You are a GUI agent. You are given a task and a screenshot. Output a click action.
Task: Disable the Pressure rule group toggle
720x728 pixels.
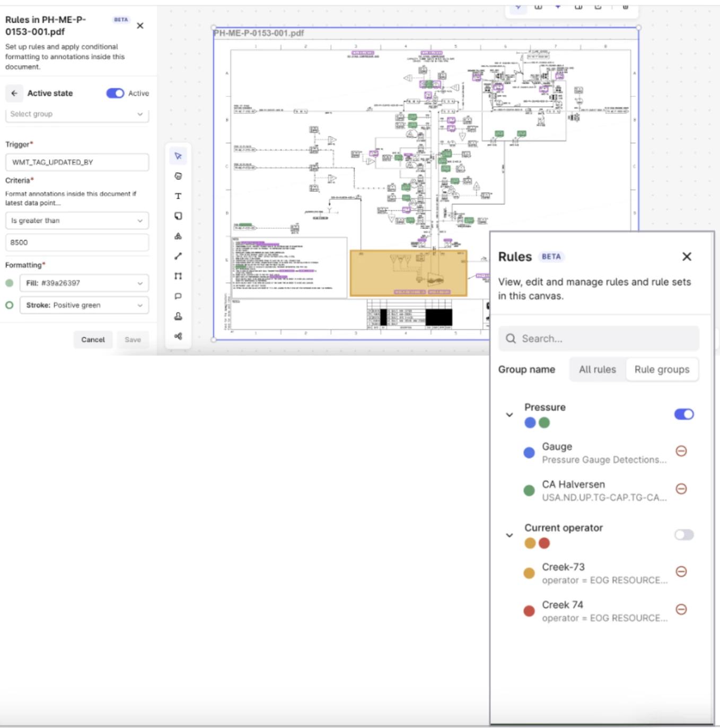[x=684, y=414]
